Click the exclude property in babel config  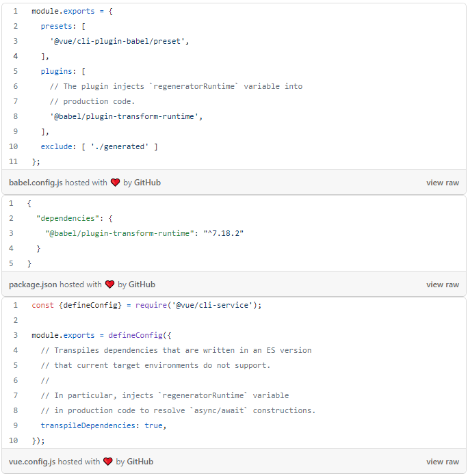click(x=57, y=146)
